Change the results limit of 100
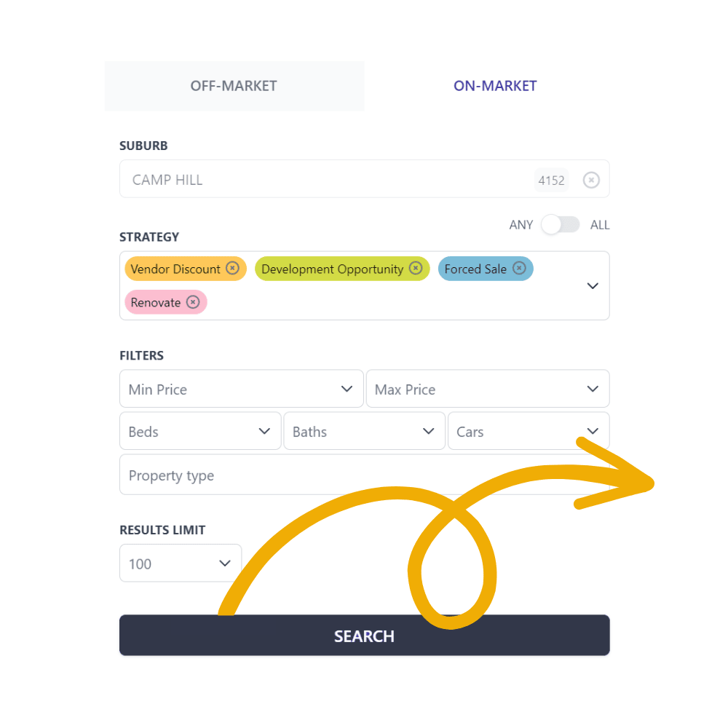 coord(181,563)
